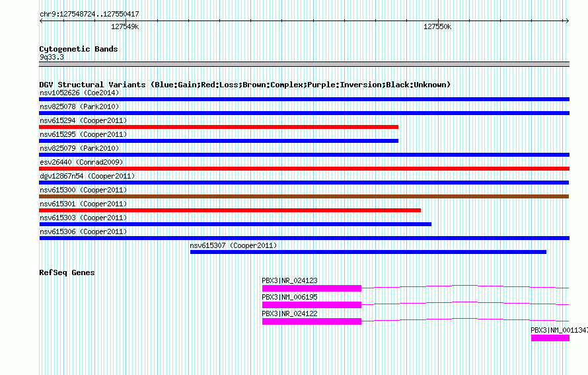Click the 127550k ruler label
Viewport: 588px width, 375px height.
tap(437, 26)
